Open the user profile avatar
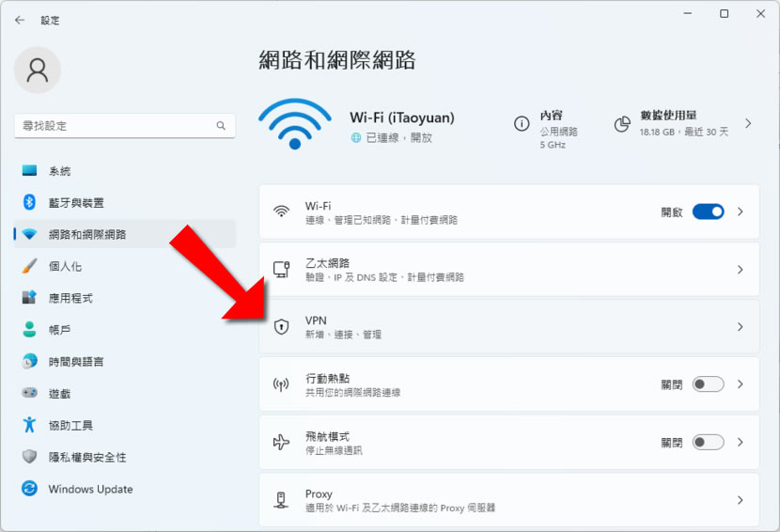Screen dimensions: 780x532 click(38, 70)
